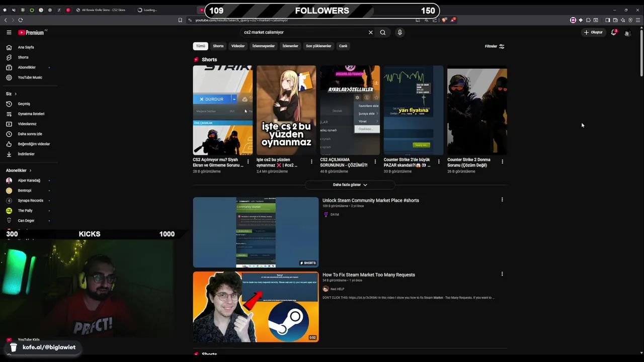Open the Brave VPN shield icon

[630, 20]
